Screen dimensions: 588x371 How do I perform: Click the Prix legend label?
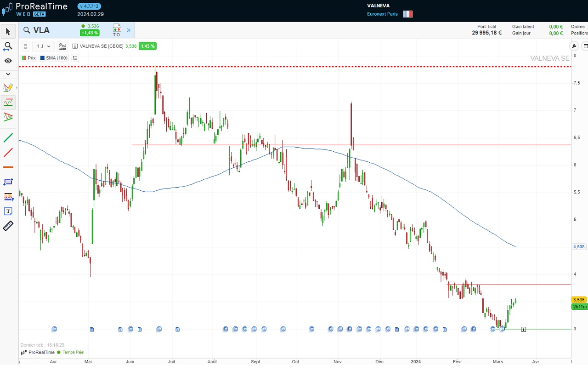[29, 58]
